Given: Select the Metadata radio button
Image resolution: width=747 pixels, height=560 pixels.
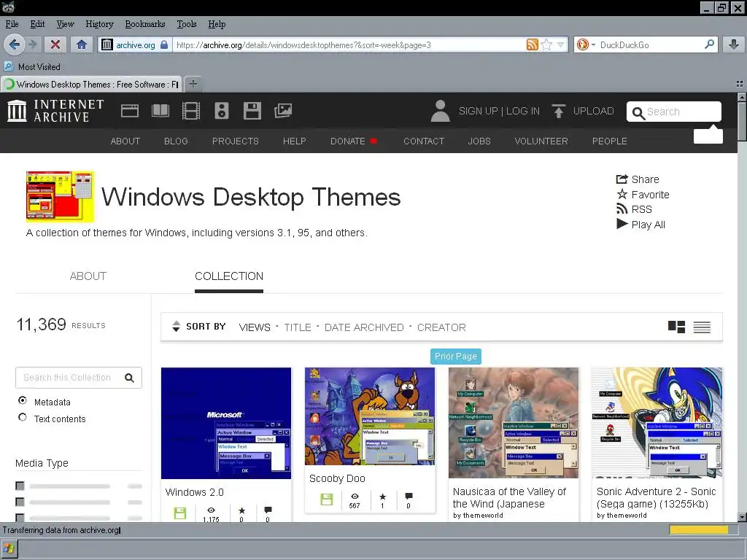Looking at the screenshot, I should point(23,400).
